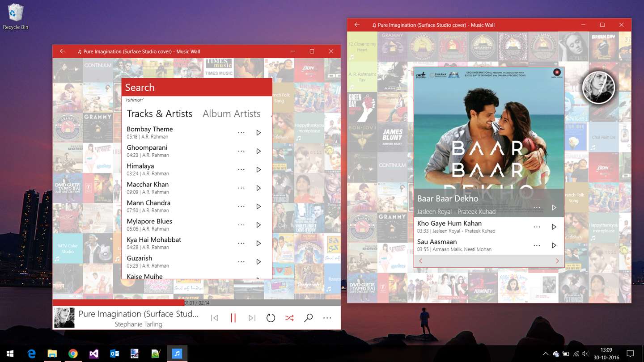Click the Pure Imagination now playing title
644x362 pixels.
click(139, 314)
